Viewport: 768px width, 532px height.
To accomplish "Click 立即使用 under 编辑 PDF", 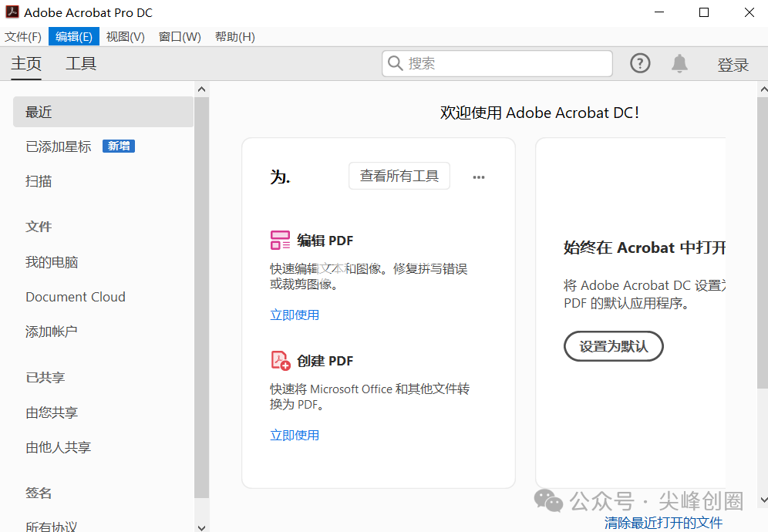I will [295, 315].
